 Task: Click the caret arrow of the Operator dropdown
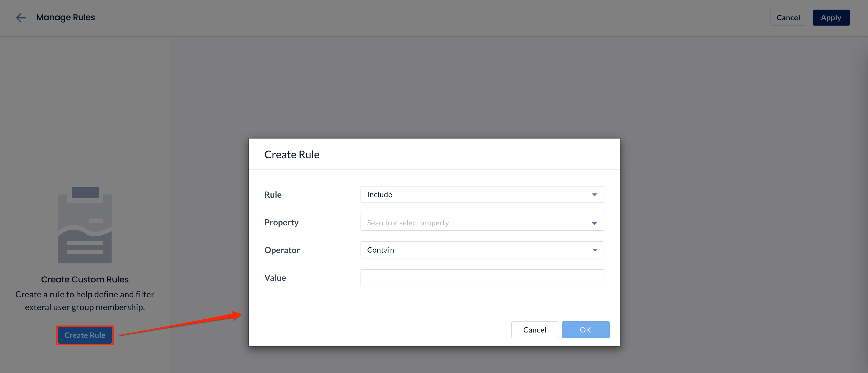(x=594, y=250)
